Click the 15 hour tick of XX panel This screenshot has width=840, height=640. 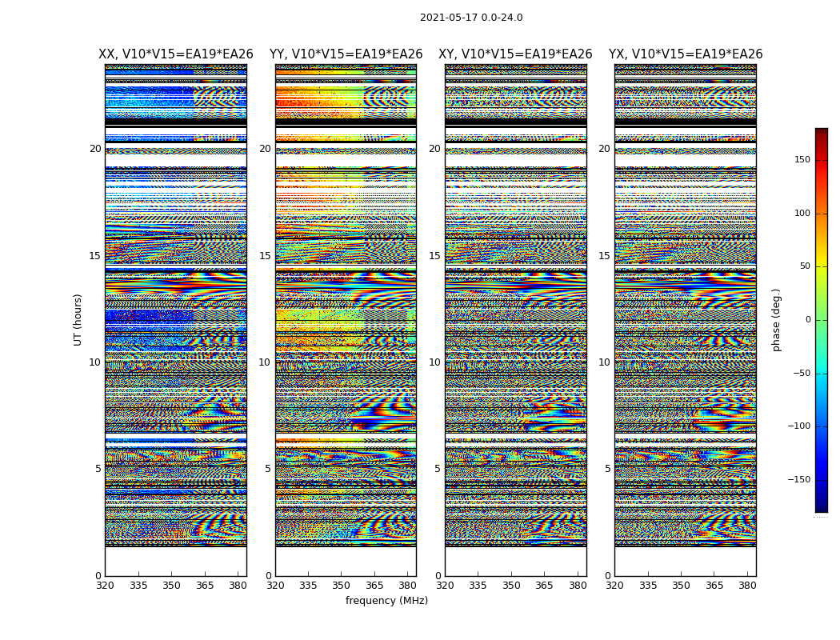point(95,255)
